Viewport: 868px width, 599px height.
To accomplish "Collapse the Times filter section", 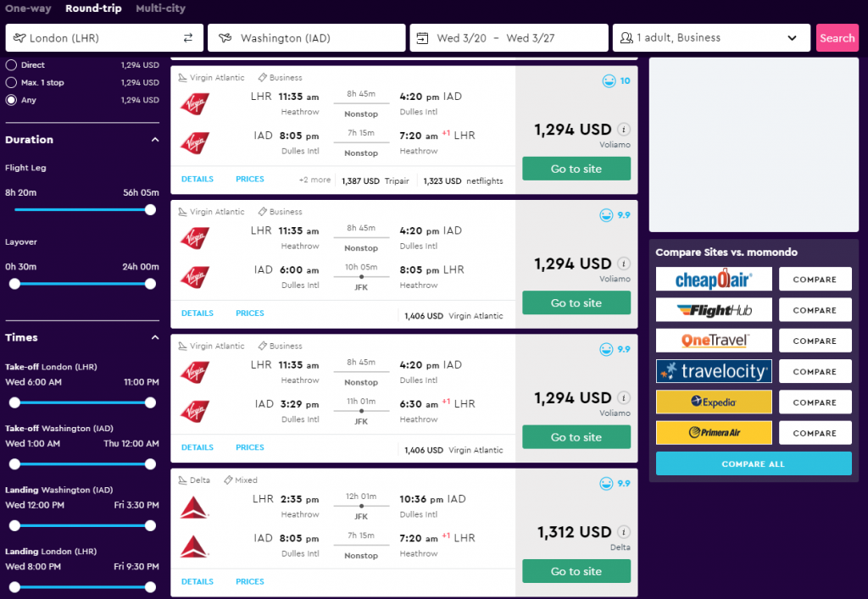I will (155, 337).
